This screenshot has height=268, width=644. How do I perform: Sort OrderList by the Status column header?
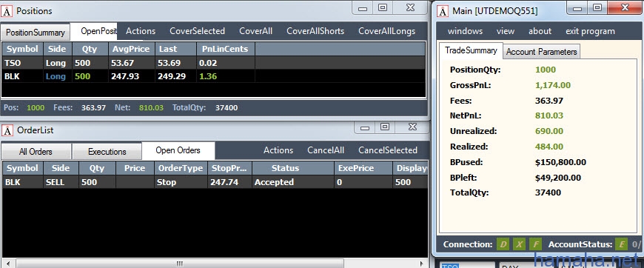tap(292, 168)
